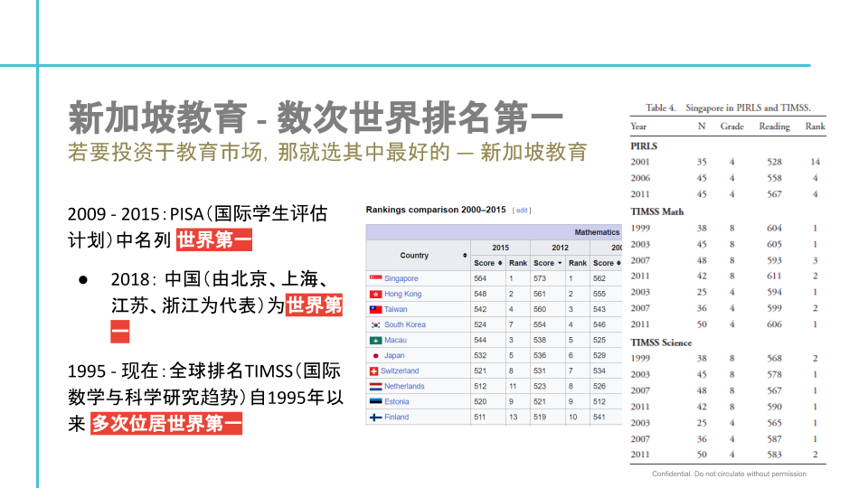Screen dimensions: 868x488
Task: Click the 2018 中国 bullet text
Action: tap(226, 305)
